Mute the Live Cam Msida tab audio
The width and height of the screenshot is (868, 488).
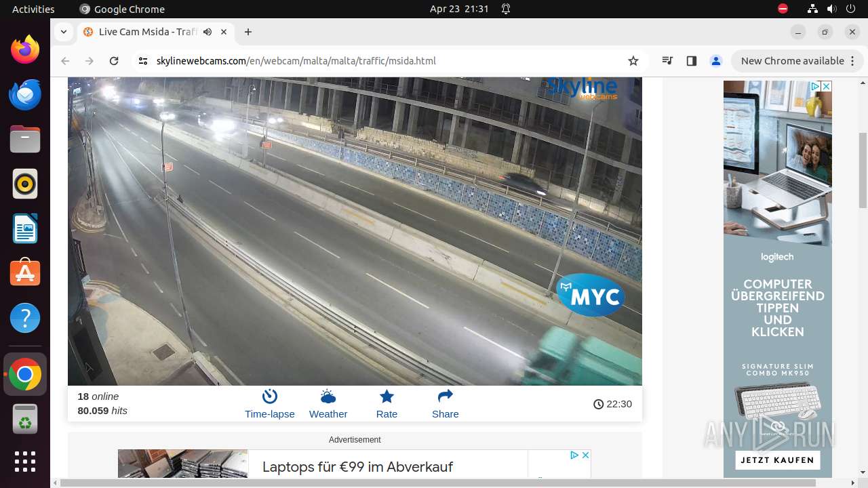tap(208, 32)
